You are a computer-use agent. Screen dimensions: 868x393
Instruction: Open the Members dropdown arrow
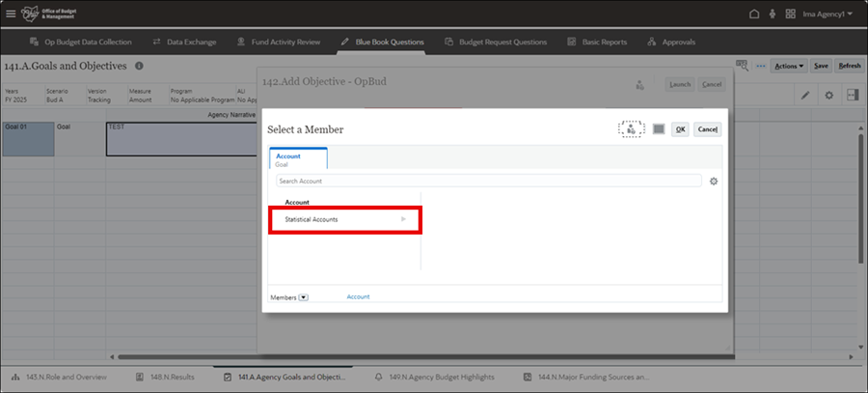(x=303, y=297)
